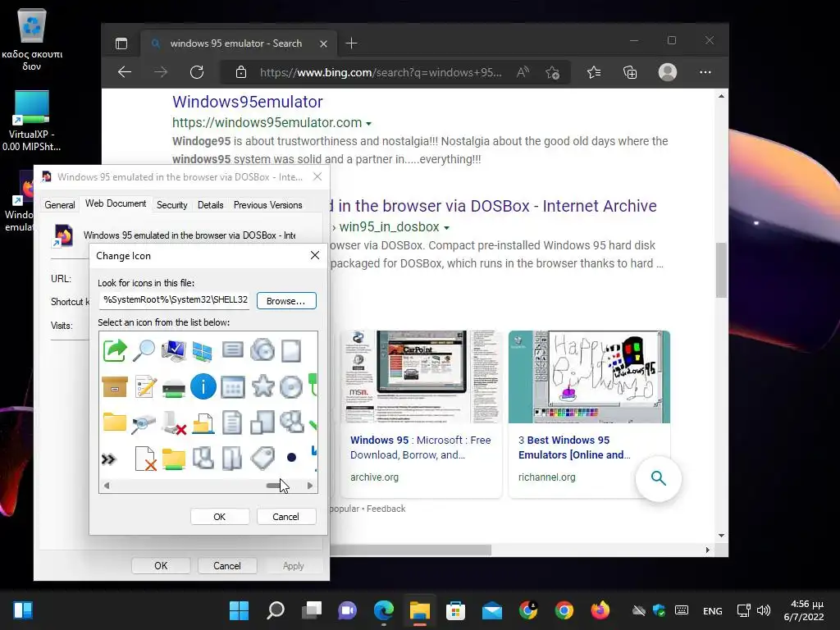Refresh the Bing search page

[x=197, y=72]
